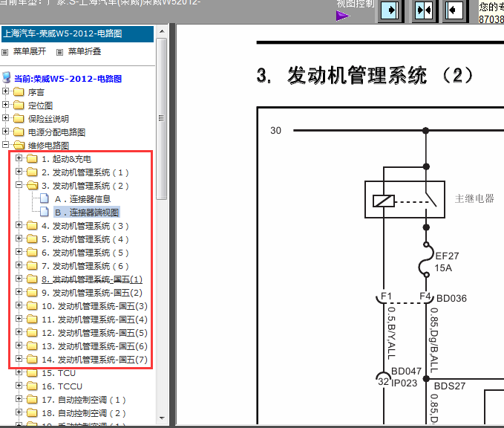Expand the 保险丝说明 tree node

[5, 118]
